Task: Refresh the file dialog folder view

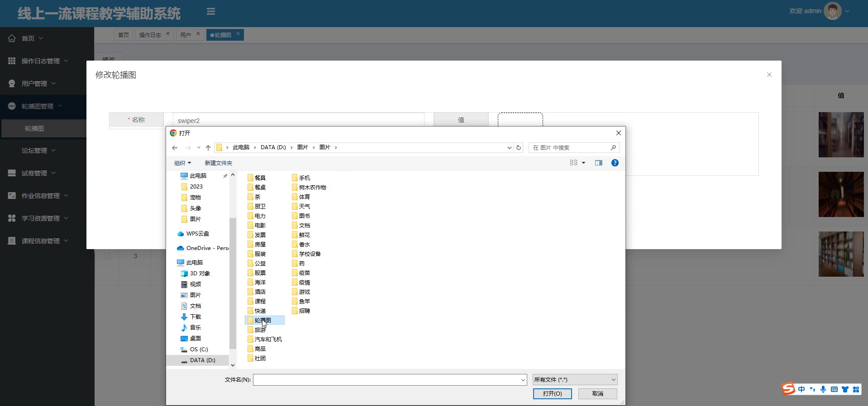Action: pos(519,148)
